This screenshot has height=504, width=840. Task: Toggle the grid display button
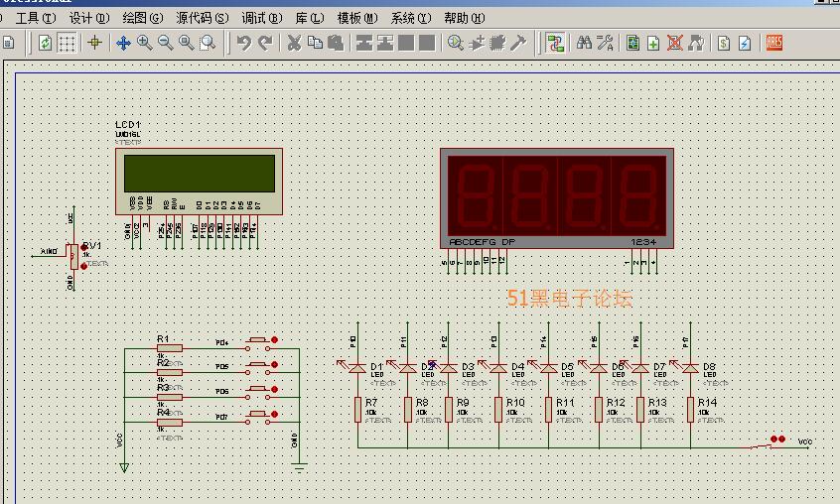coord(67,43)
